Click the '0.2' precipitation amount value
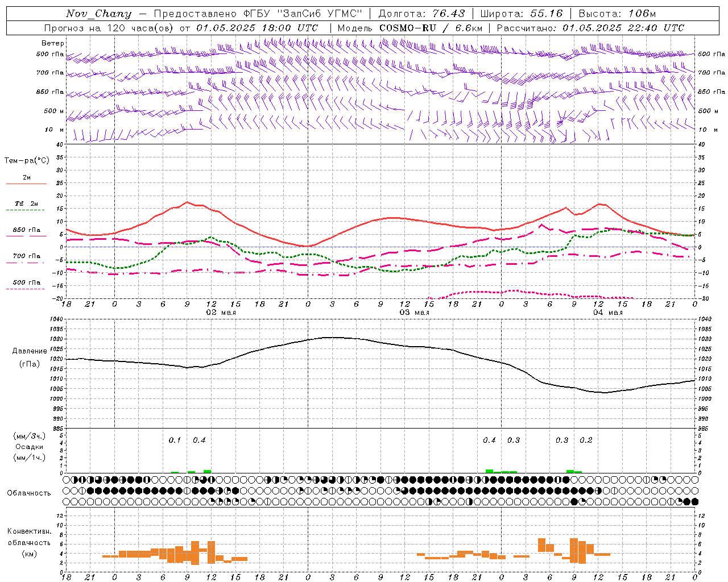 [586, 440]
